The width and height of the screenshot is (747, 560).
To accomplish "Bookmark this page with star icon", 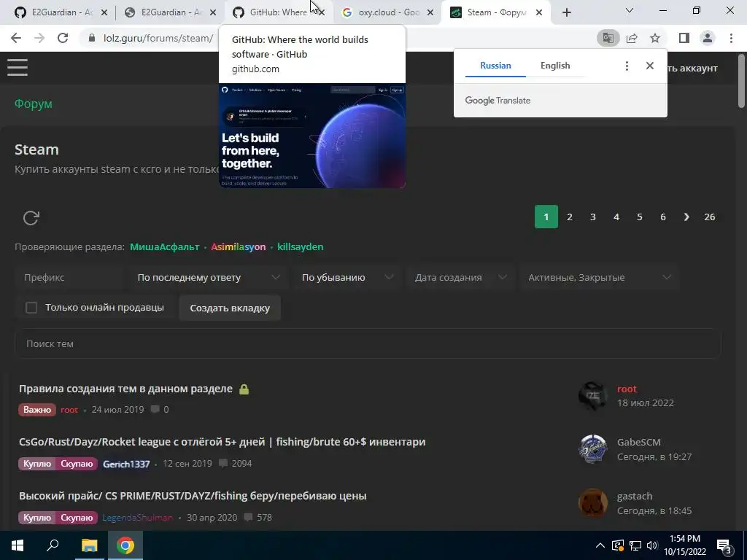I will pyautogui.click(x=655, y=38).
